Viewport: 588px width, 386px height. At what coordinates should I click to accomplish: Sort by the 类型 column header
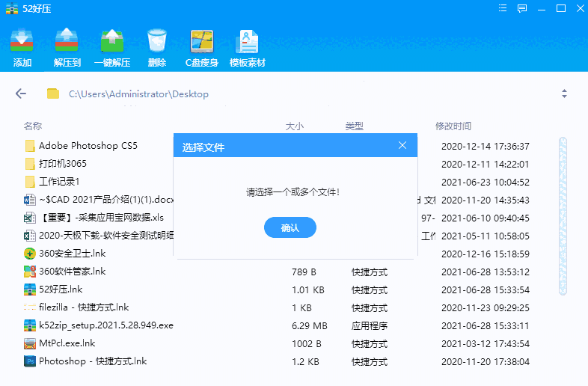[x=355, y=126]
